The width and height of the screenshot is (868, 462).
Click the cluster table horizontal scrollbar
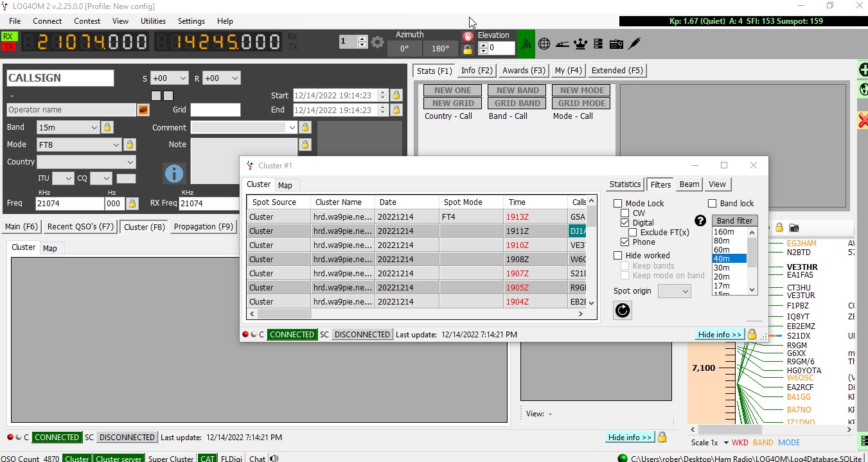pyautogui.click(x=418, y=314)
